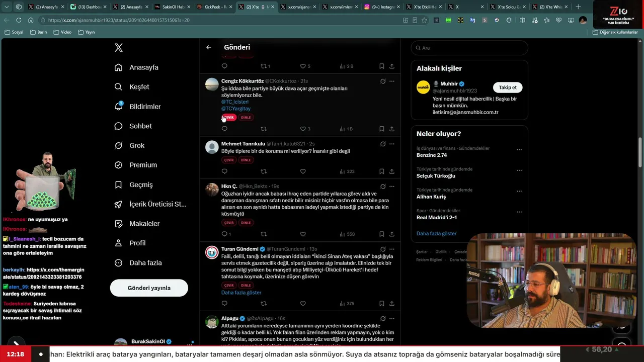
Task: Open Sohbet in the sidebar
Action: [133, 126]
